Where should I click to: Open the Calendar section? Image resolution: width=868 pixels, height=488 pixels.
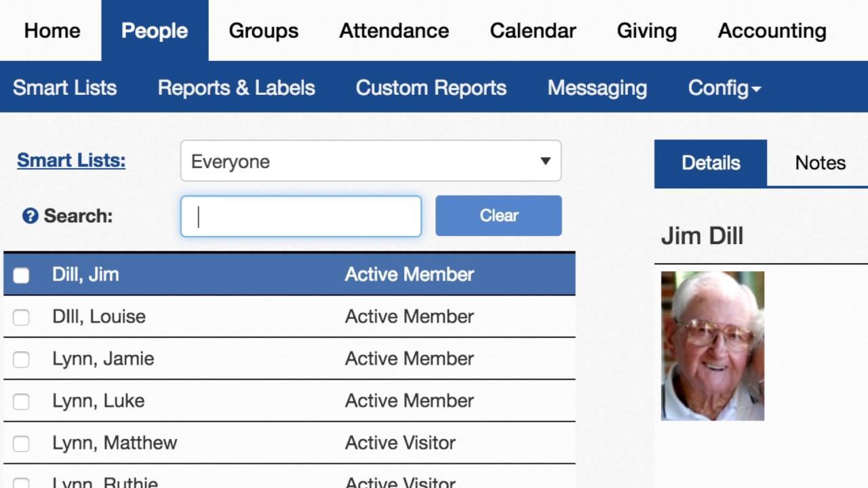[532, 30]
